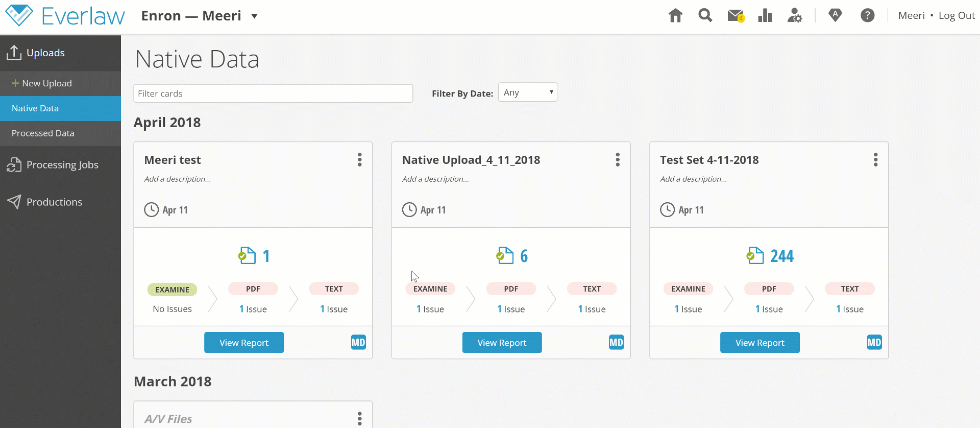Screen dimensions: 980x428
Task: Add a description to Native Upload_4_11_2018
Action: 435,179
